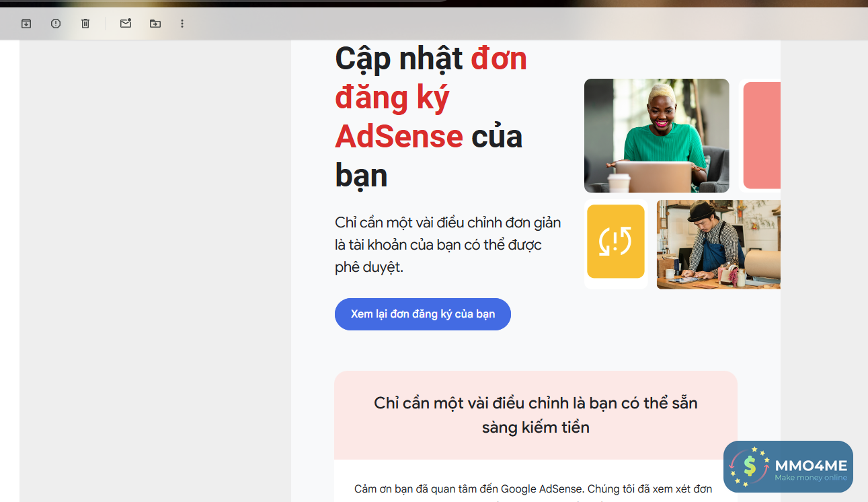Open the three-dot more options menu
868x502 pixels.
182,24
